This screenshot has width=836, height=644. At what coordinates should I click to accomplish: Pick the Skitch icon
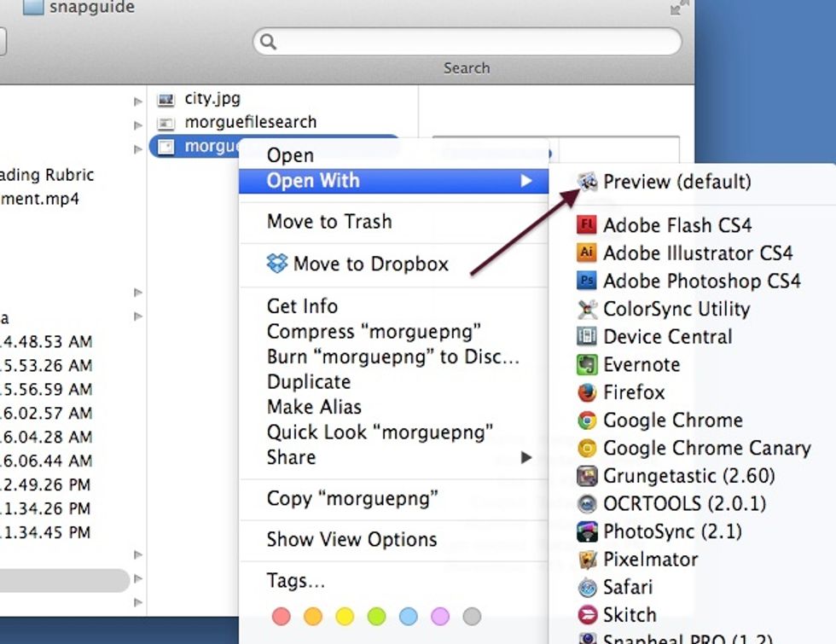587,615
